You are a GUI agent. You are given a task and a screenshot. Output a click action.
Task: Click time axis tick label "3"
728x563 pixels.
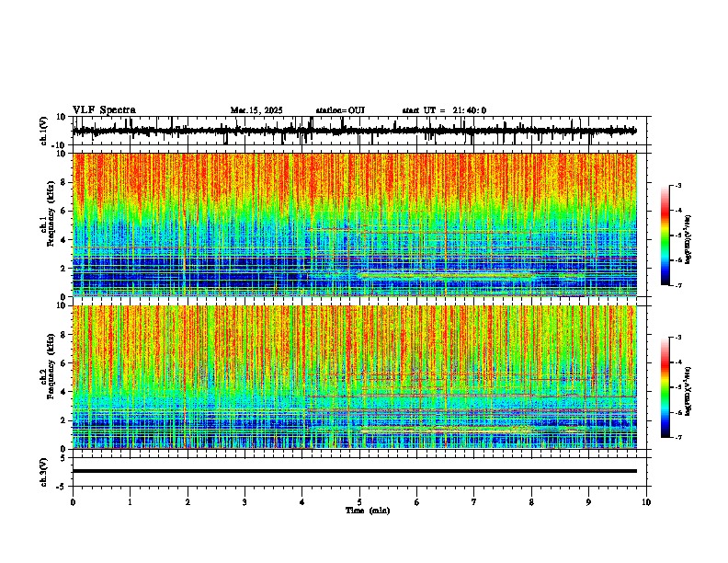pos(245,502)
